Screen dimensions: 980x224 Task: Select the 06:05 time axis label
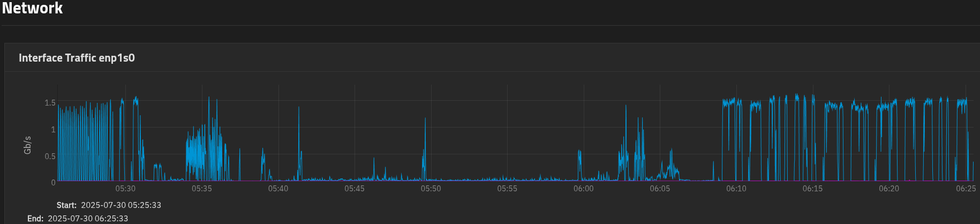tap(660, 189)
